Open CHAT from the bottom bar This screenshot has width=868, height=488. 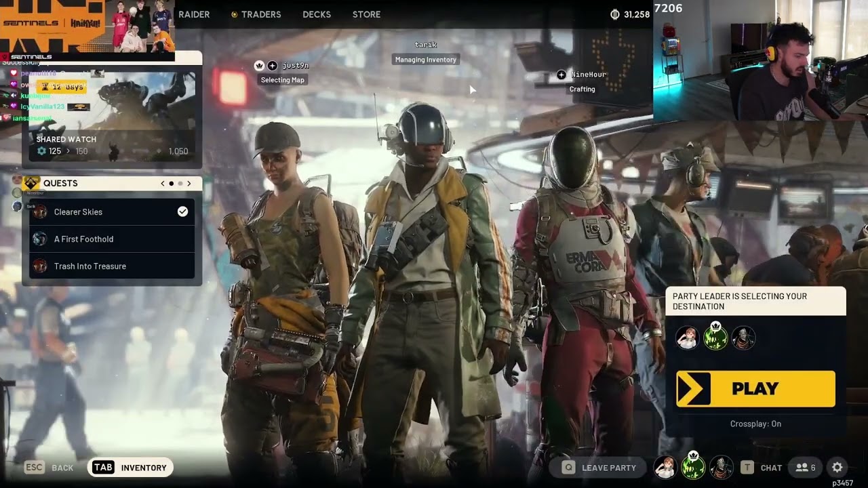click(x=771, y=468)
